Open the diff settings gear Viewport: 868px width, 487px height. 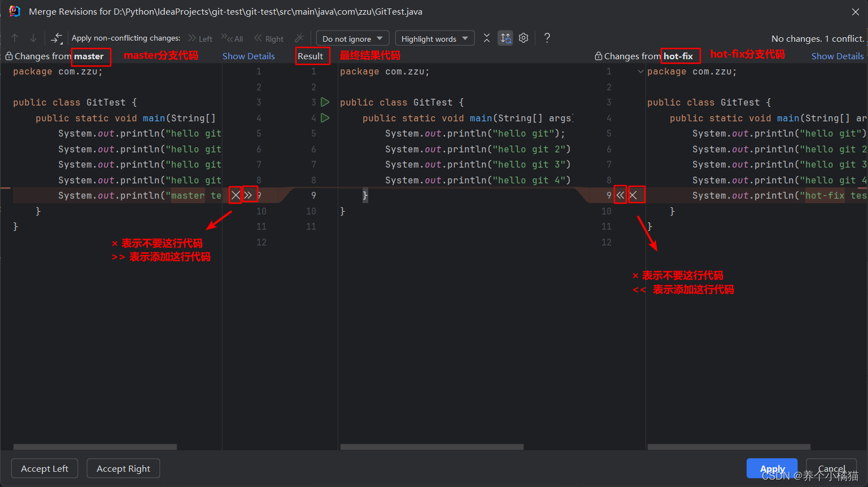[x=524, y=38]
